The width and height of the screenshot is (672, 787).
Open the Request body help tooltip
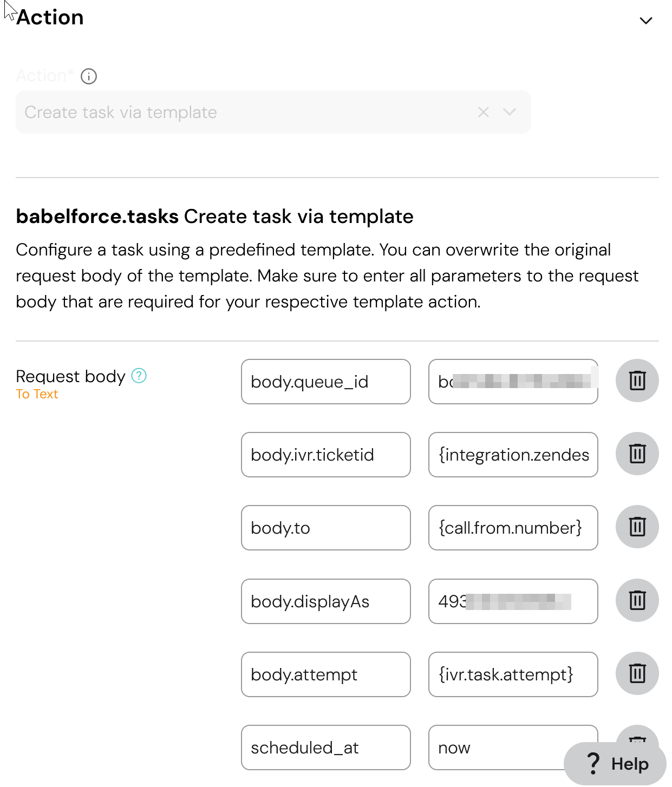139,376
